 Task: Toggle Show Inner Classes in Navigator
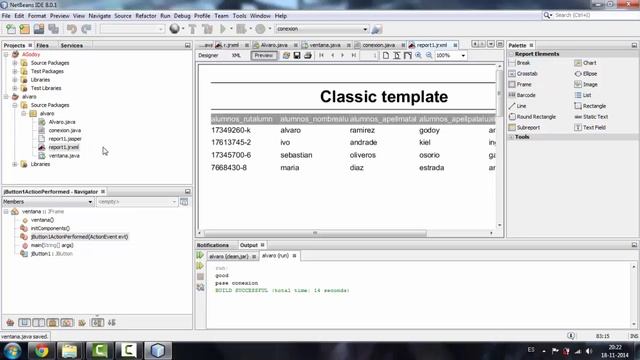(x=67, y=322)
